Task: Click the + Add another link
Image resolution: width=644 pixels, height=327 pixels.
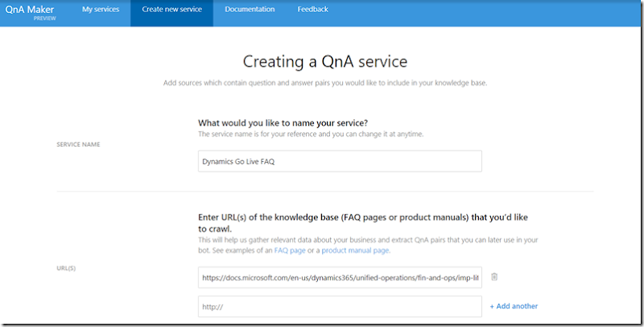Action: pyautogui.click(x=514, y=306)
